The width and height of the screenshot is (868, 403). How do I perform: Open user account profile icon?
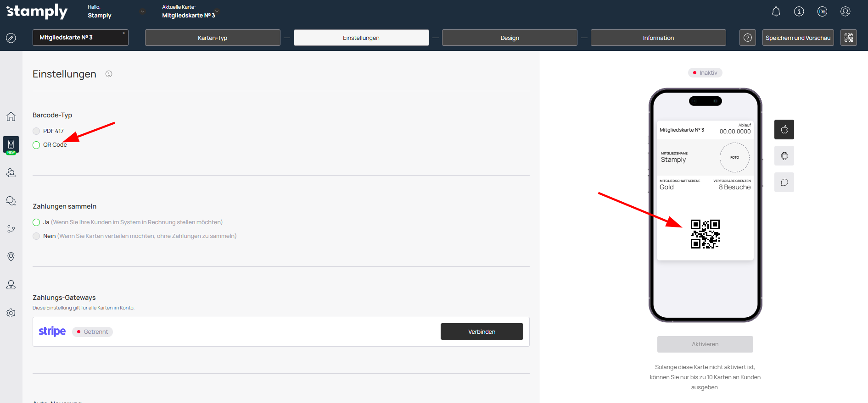pyautogui.click(x=845, y=11)
